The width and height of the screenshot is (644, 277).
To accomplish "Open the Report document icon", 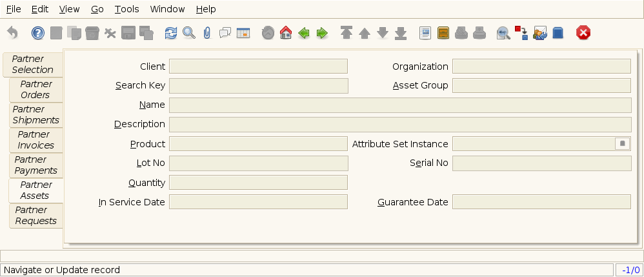I will tap(425, 33).
